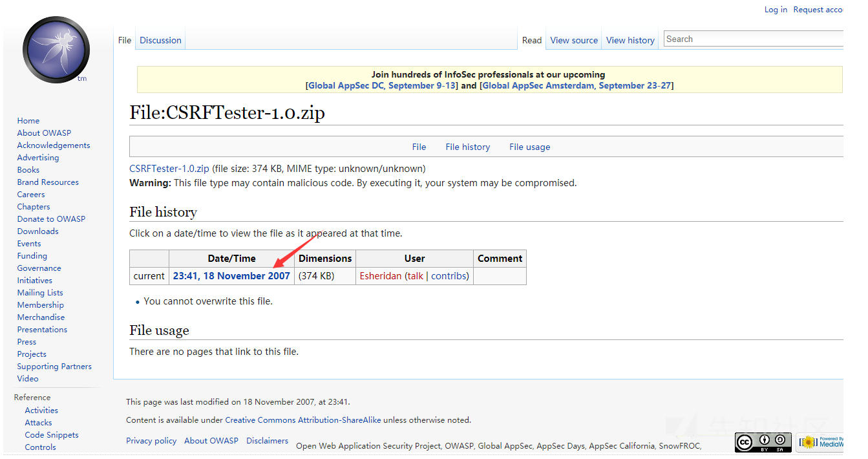The width and height of the screenshot is (868, 459).
Task: Open the Disclaimers footer link
Action: [x=267, y=441]
